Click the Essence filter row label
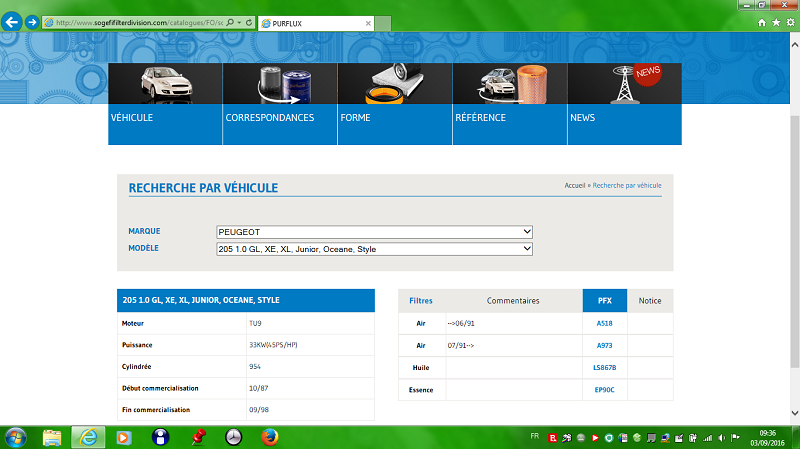800x449 pixels. (x=421, y=390)
